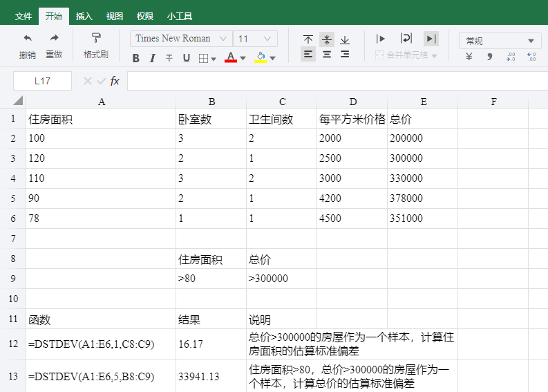The width and height of the screenshot is (548, 392).
Task: Center text horizontally
Action: click(x=327, y=54)
